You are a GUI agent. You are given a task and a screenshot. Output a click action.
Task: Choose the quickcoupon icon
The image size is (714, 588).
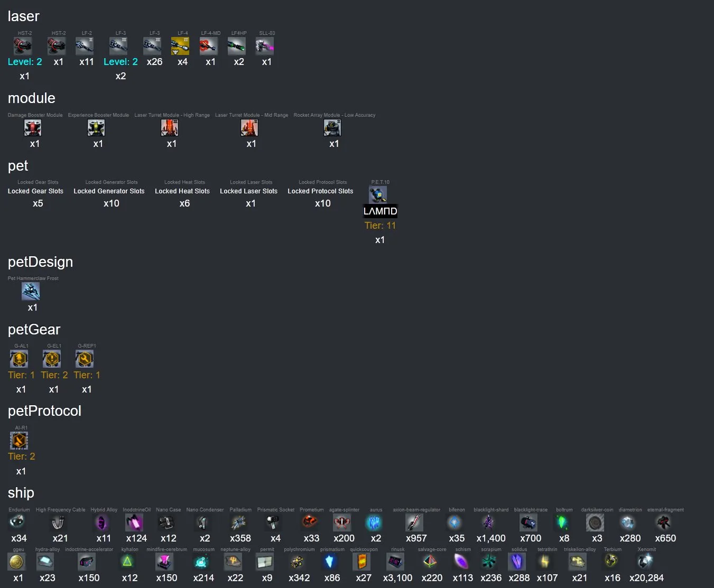pos(362,562)
